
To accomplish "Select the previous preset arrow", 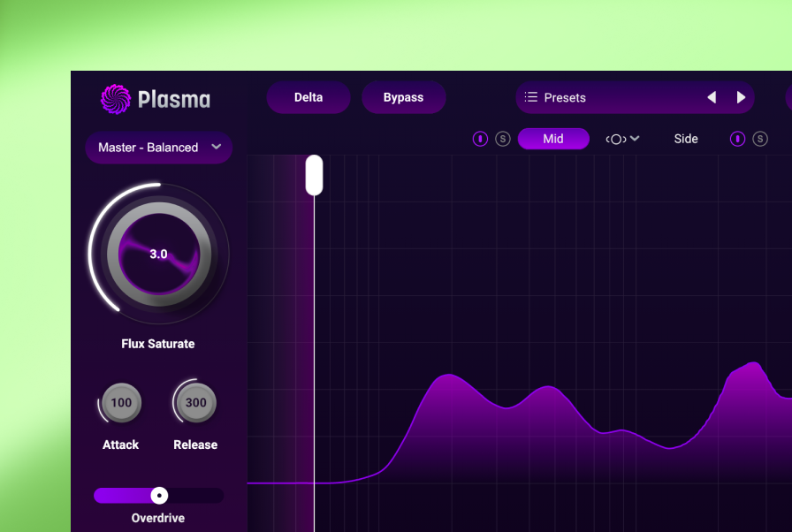I will pos(712,97).
